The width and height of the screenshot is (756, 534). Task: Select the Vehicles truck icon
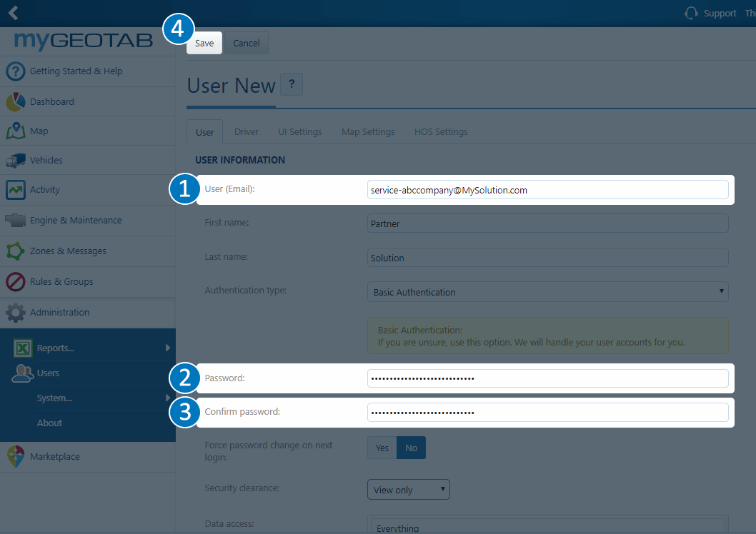tap(16, 161)
